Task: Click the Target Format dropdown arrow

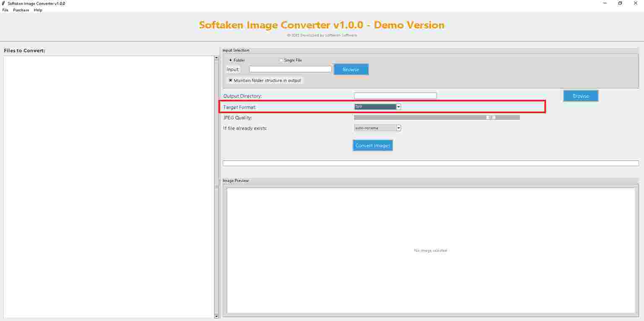Action: pyautogui.click(x=399, y=107)
